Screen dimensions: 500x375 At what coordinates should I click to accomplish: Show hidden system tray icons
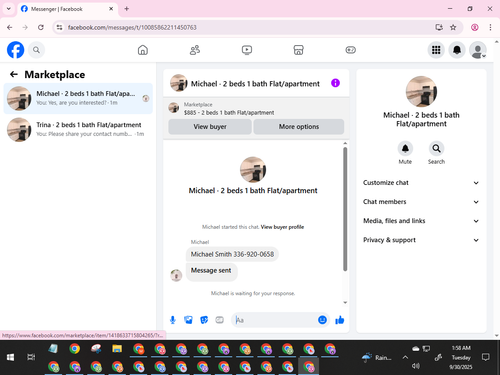pos(405,357)
